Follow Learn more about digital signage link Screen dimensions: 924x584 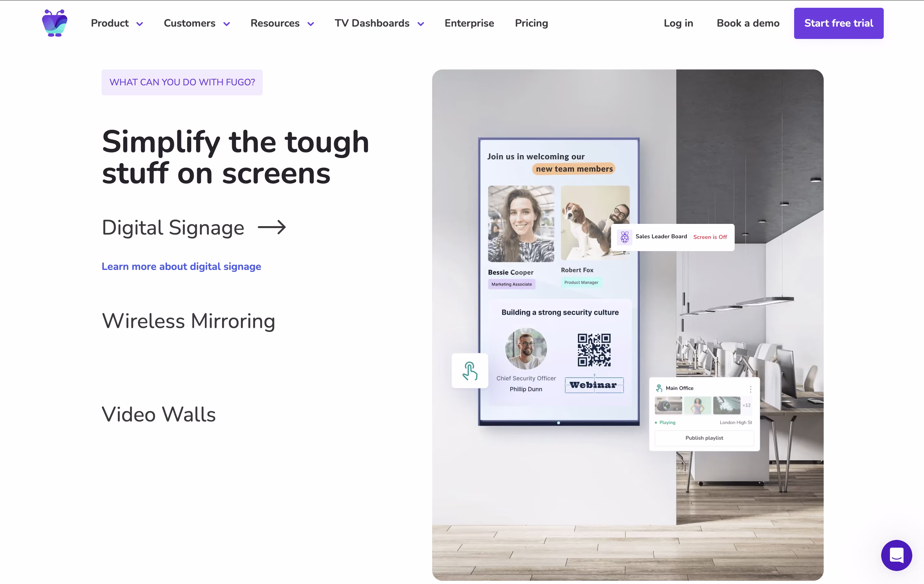point(181,266)
